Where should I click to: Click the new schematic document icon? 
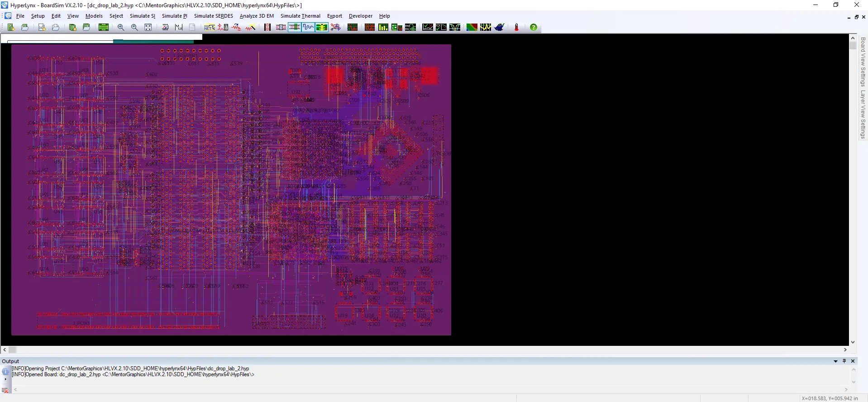point(42,27)
